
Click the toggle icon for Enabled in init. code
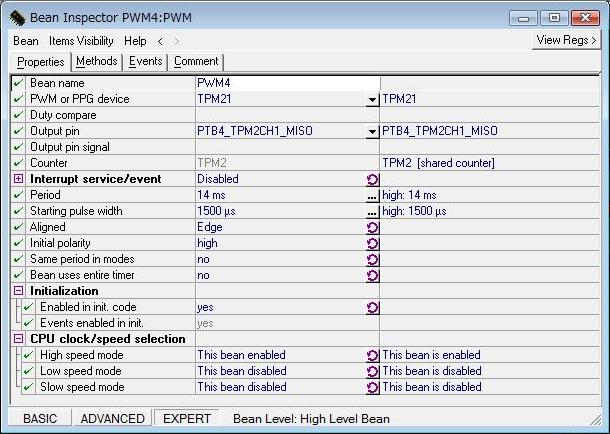tap(372, 308)
